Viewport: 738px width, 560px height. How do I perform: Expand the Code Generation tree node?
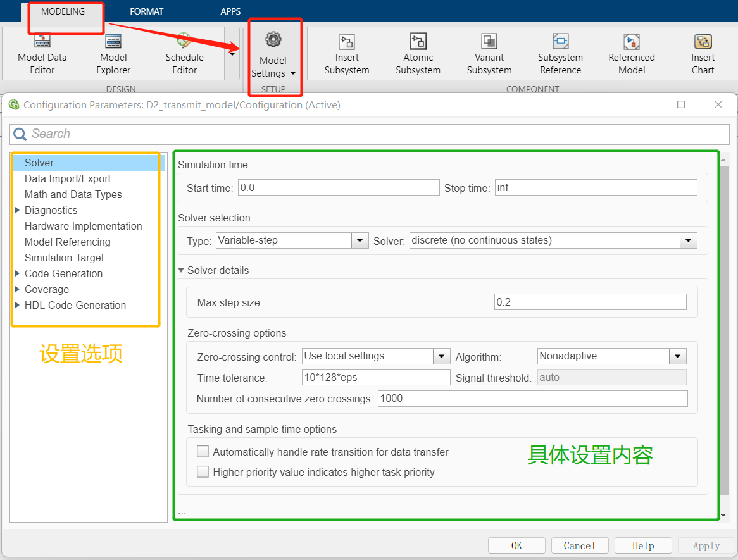pyautogui.click(x=18, y=273)
